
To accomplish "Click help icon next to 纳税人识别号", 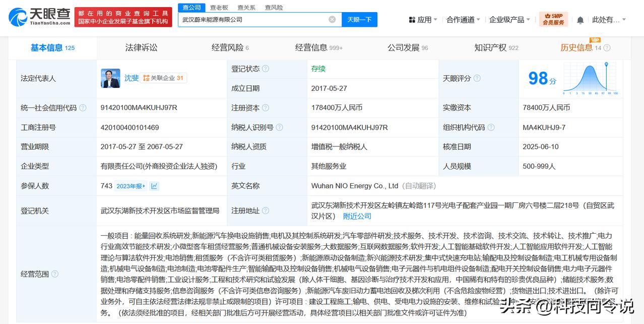I will [279, 127].
